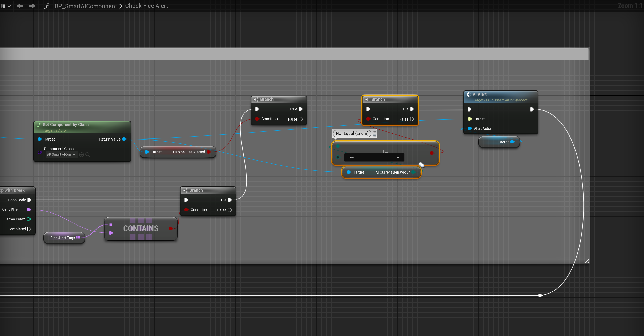
Task: Click the event diamond icon on the AI Alert node
Action: coord(469,94)
